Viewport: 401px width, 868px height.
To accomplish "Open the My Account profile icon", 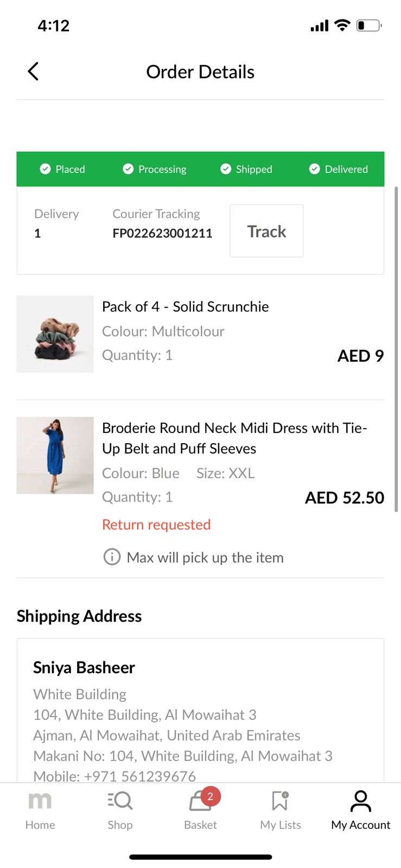I will coord(360,801).
